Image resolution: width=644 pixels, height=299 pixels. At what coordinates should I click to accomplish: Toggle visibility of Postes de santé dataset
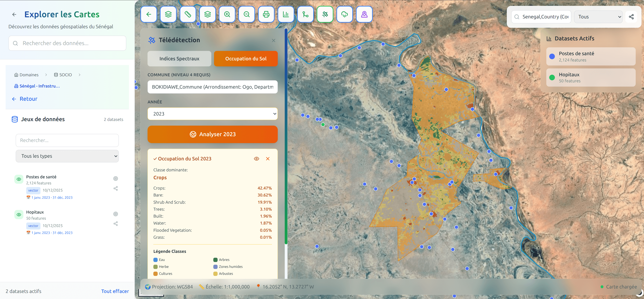tap(19, 179)
